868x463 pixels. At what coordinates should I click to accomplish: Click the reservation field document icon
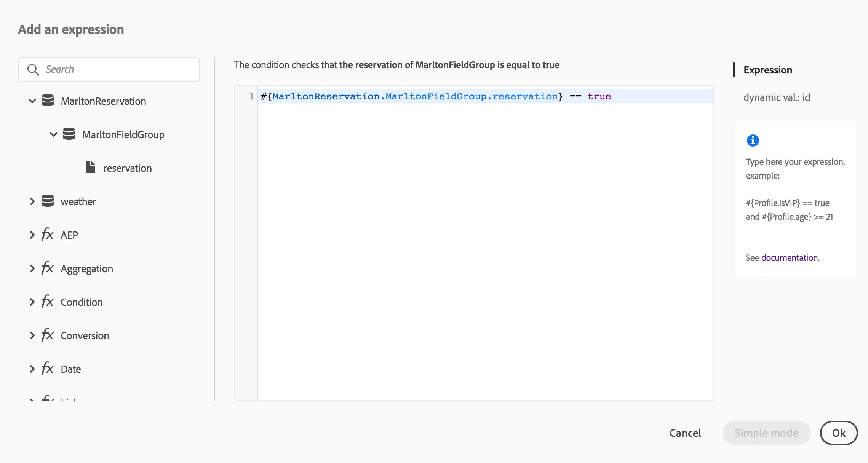coord(90,168)
